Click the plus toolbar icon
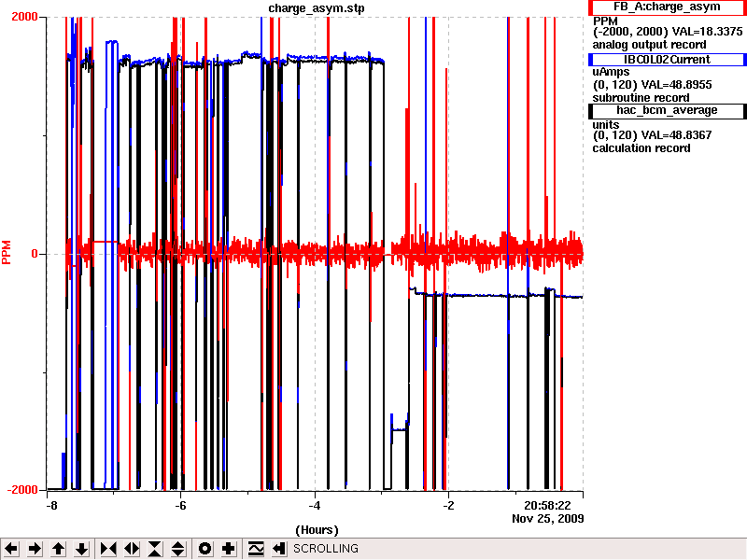Screen dimensions: 747x560 point(228,549)
